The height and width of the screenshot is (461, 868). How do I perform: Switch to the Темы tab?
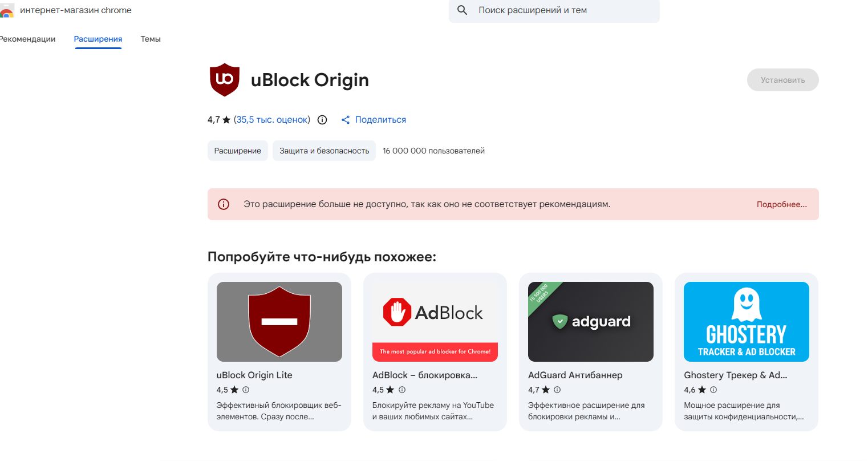click(151, 39)
